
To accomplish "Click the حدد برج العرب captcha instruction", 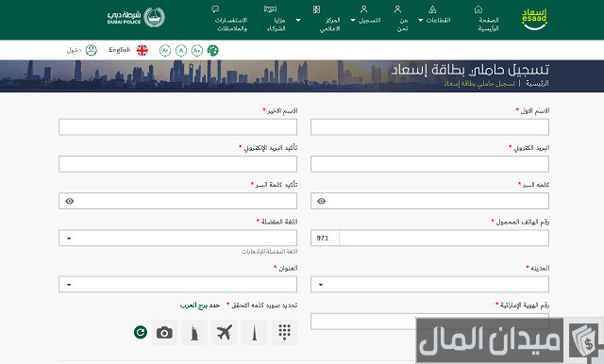I will click(x=199, y=306).
